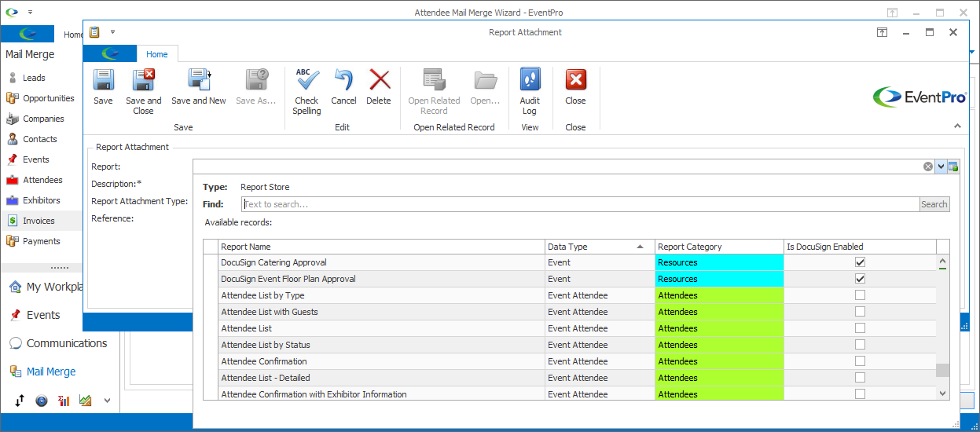Select the Attendee List with Guests row
980x432 pixels.
tap(570, 312)
